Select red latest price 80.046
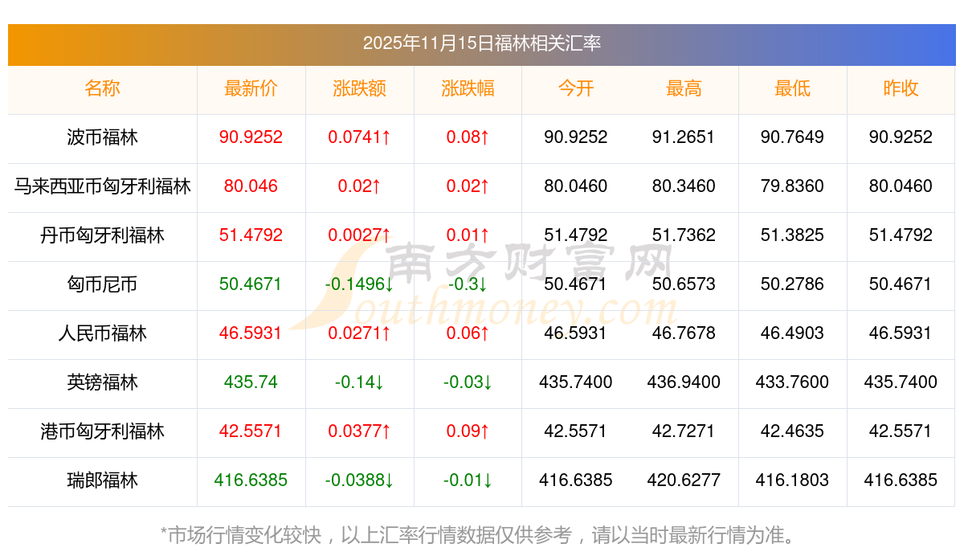The width and height of the screenshot is (964, 560). [251, 186]
